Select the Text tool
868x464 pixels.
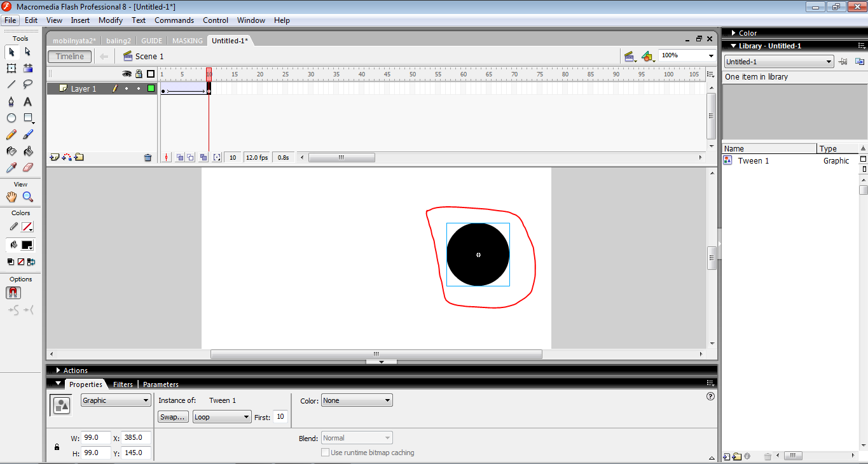point(27,101)
